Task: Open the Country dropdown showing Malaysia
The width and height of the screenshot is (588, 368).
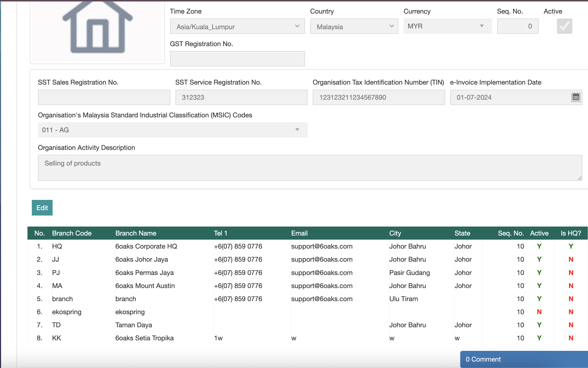Action: pyautogui.click(x=354, y=26)
